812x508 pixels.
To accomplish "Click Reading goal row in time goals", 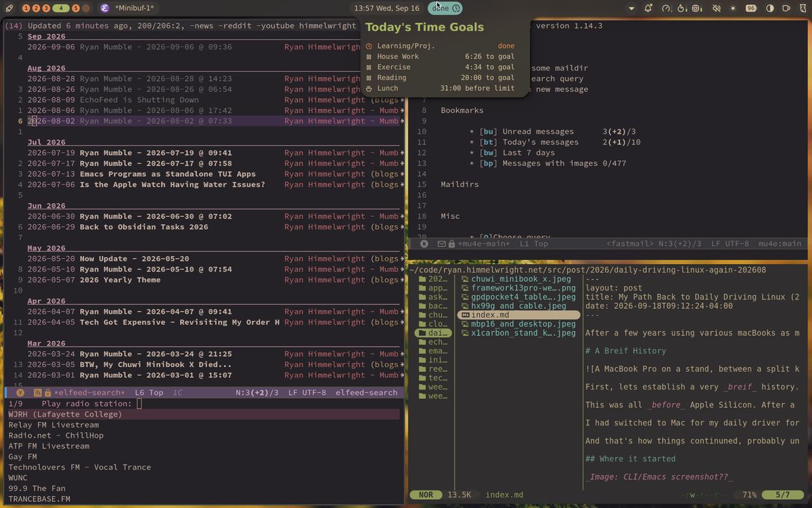I will pyautogui.click(x=441, y=78).
